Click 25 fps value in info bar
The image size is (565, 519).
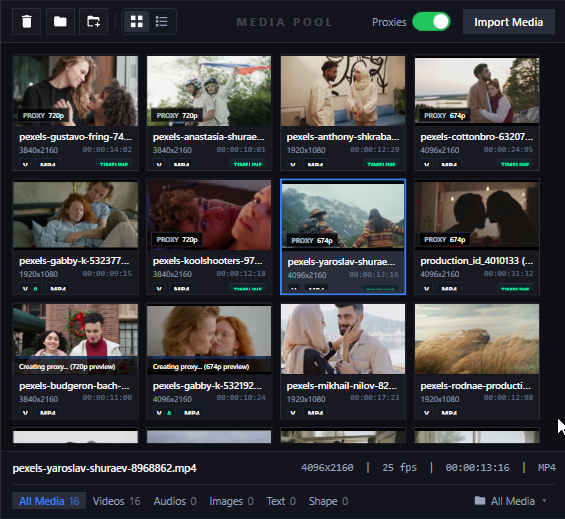(399, 468)
